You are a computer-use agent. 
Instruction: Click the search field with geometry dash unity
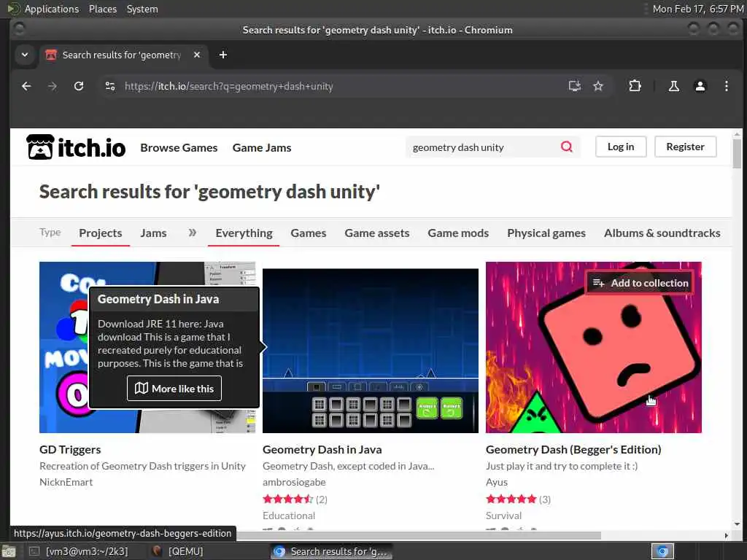(x=484, y=147)
